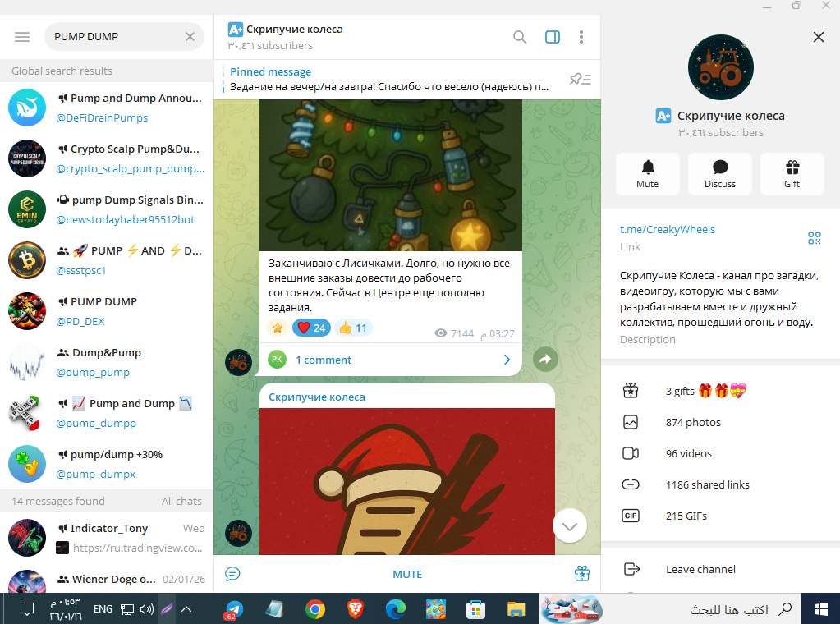
Task: Open the notepad app taskbar icon
Action: 275,609
